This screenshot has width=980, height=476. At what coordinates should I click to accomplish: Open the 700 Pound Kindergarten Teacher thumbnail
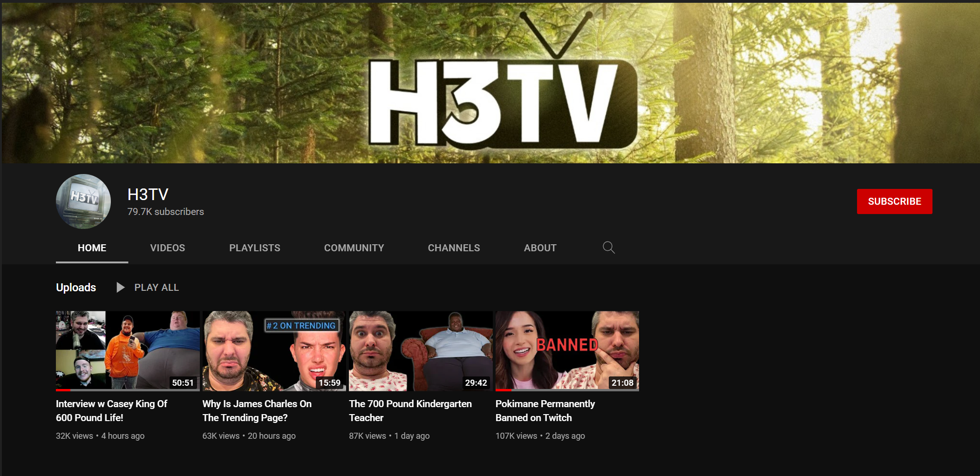(421, 351)
